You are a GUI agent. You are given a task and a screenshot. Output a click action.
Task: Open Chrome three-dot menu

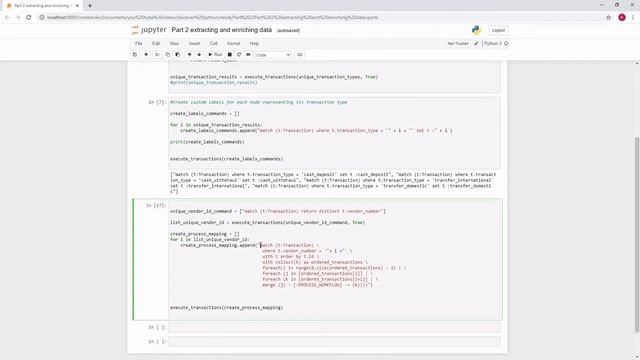click(x=633, y=18)
